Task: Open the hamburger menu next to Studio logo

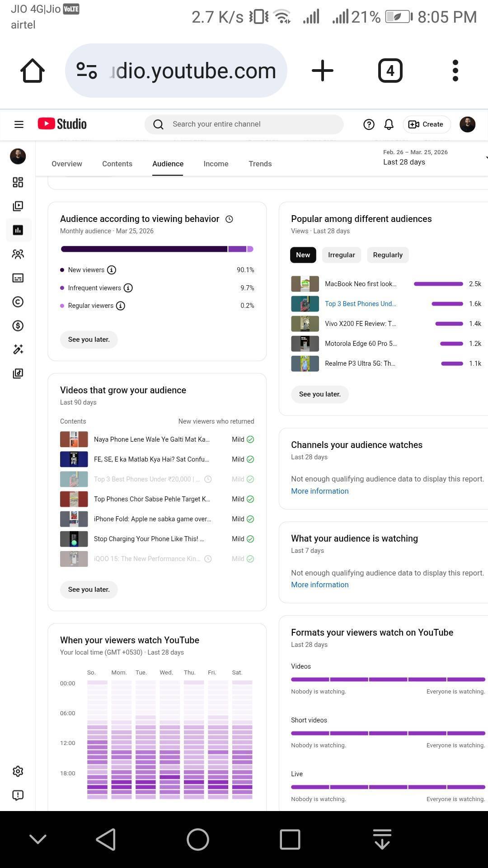Action: pyautogui.click(x=19, y=124)
